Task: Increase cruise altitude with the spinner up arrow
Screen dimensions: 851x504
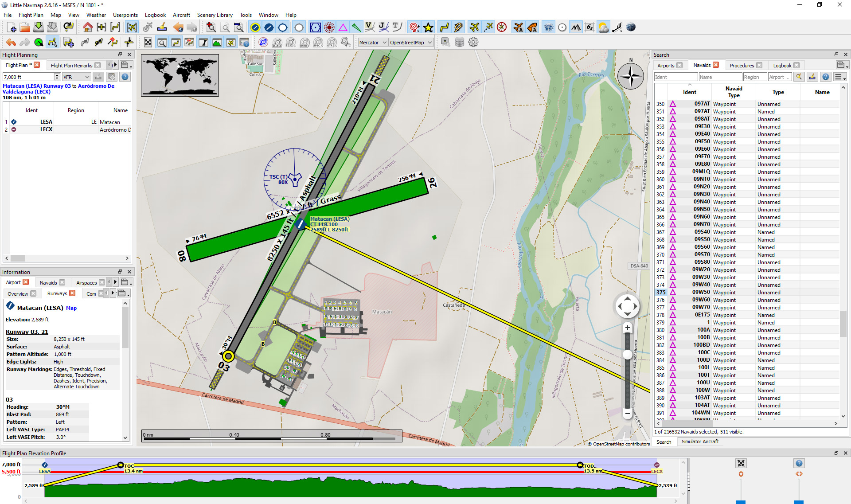Action: [x=57, y=75]
